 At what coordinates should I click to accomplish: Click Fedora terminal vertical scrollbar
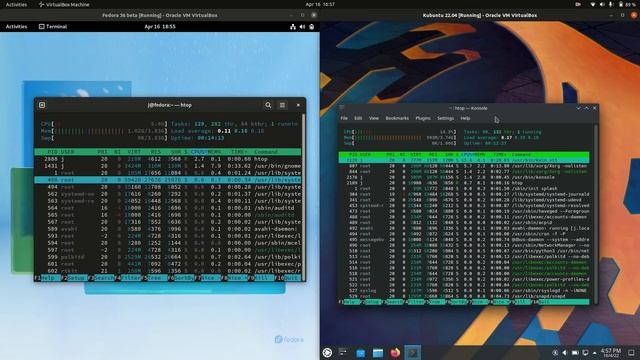[x=303, y=196]
